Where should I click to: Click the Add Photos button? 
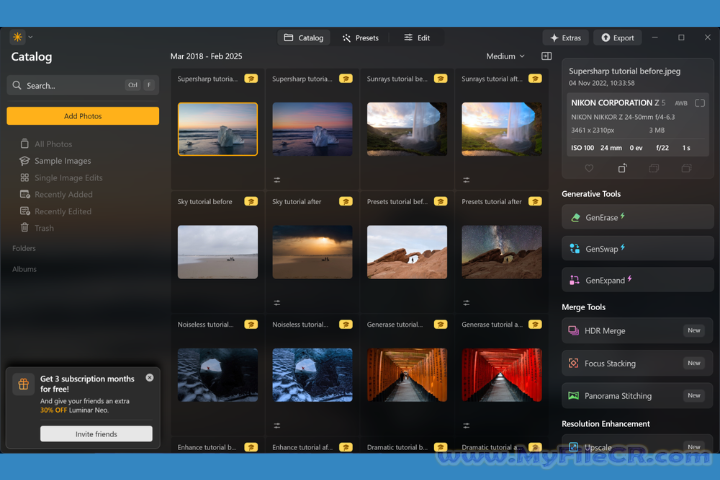coord(83,116)
